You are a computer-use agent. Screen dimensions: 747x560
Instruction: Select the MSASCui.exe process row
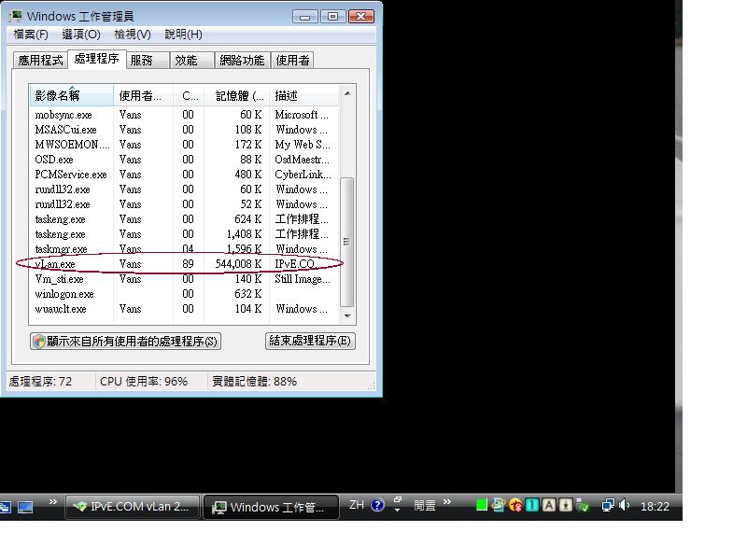184,130
